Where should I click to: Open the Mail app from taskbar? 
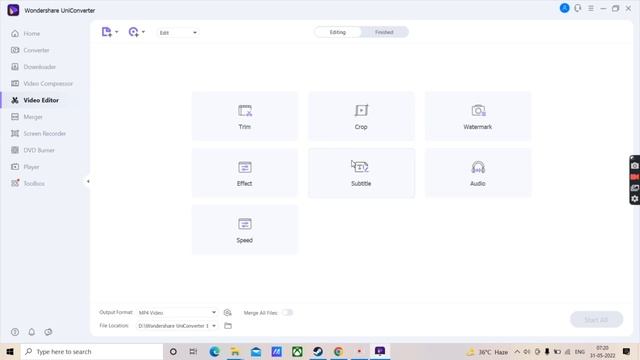256,351
